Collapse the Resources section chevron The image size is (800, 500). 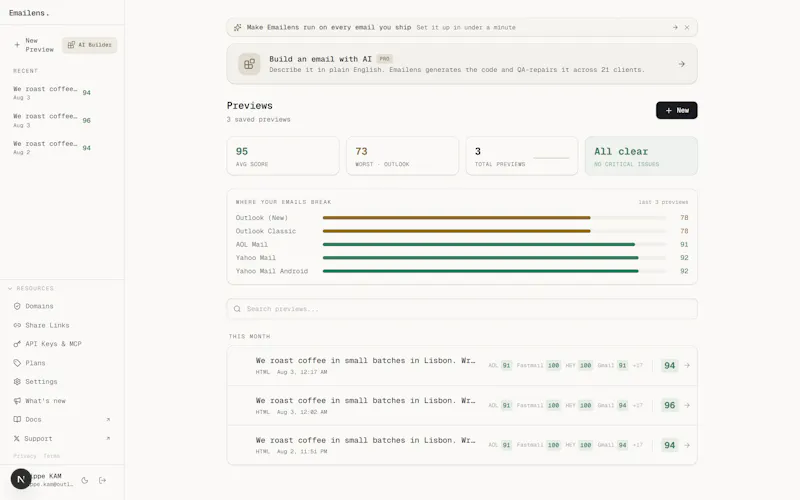(x=10, y=288)
